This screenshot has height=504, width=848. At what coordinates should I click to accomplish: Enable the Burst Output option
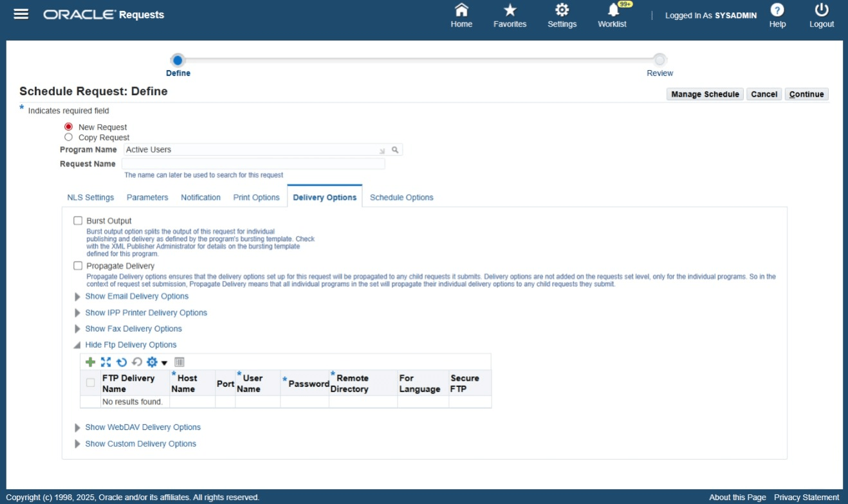tap(78, 221)
